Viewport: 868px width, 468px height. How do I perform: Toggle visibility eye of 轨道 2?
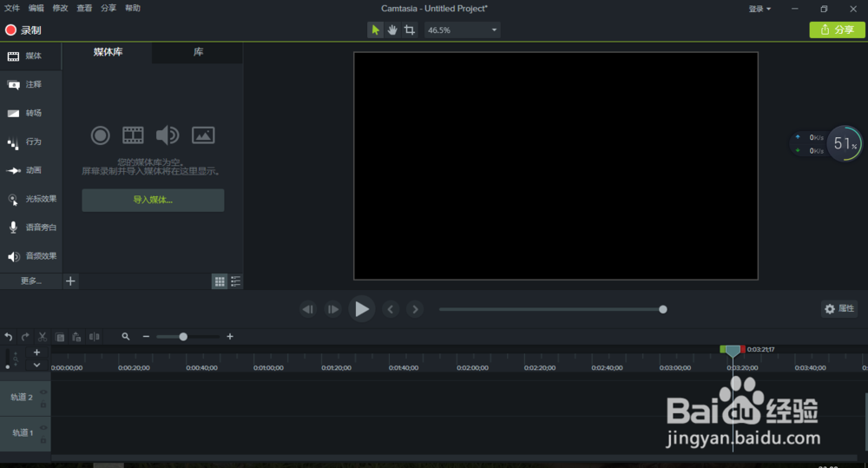pos(43,392)
